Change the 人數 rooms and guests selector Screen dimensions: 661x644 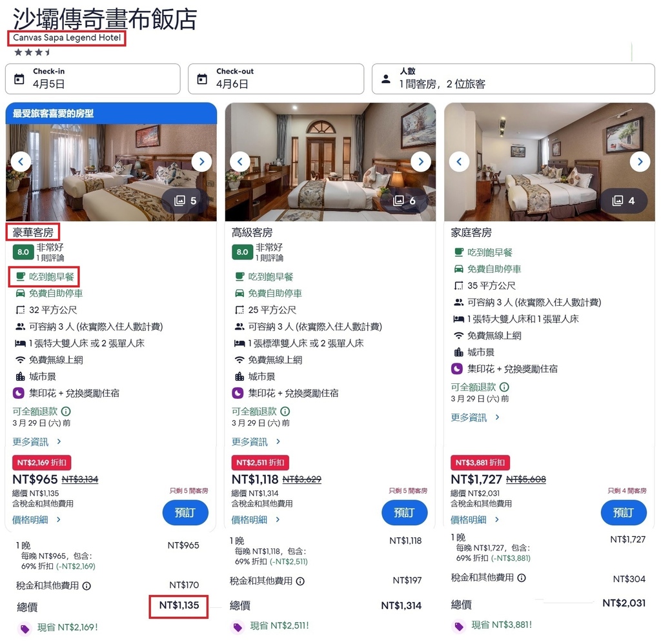click(513, 79)
